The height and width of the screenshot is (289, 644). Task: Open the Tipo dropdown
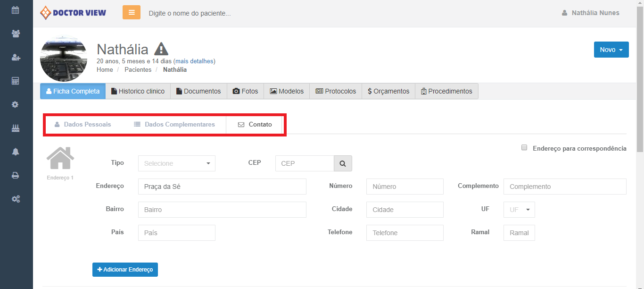pyautogui.click(x=177, y=163)
